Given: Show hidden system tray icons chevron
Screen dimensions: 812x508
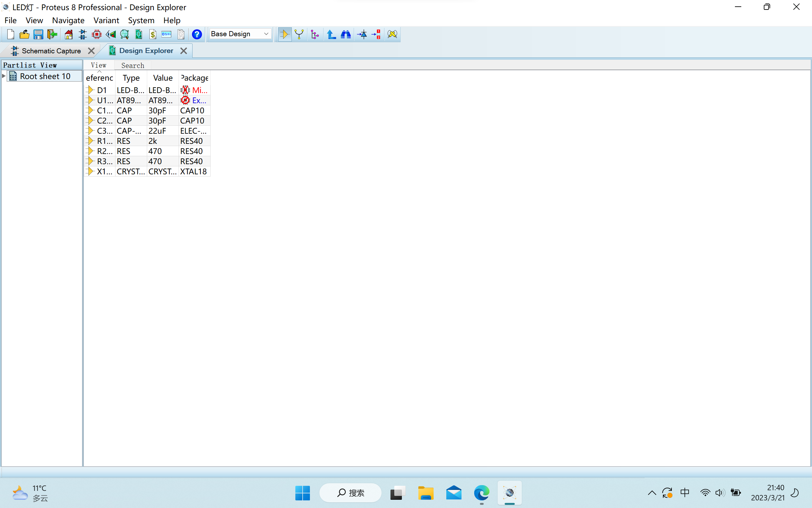Looking at the screenshot, I should 652,493.
